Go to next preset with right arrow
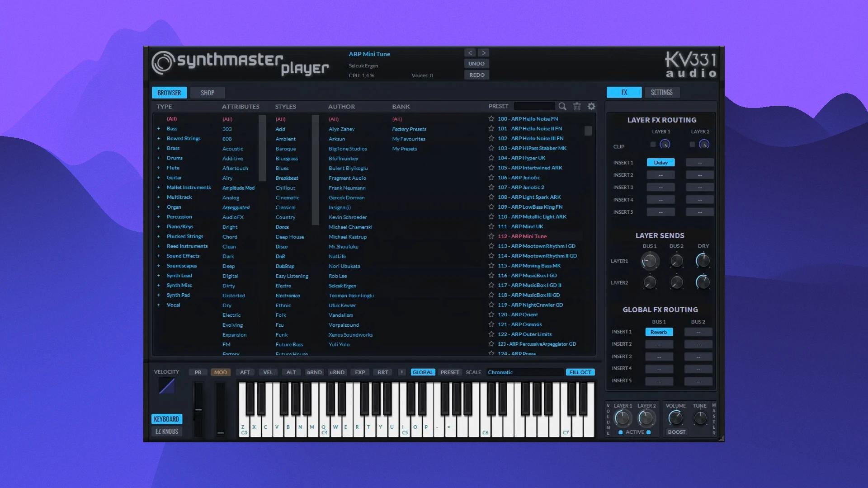868x488 pixels. (x=483, y=53)
